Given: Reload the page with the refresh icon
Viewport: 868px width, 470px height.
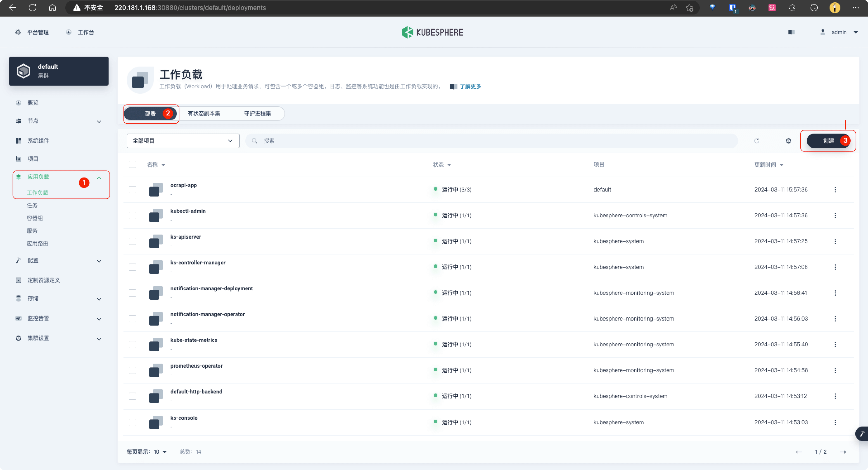Looking at the screenshot, I should (32, 7).
